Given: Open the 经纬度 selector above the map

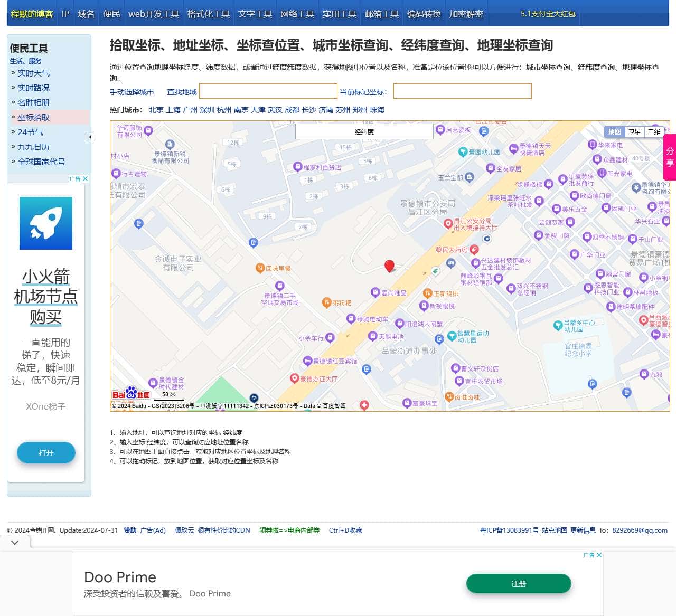Looking at the screenshot, I should 363,131.
